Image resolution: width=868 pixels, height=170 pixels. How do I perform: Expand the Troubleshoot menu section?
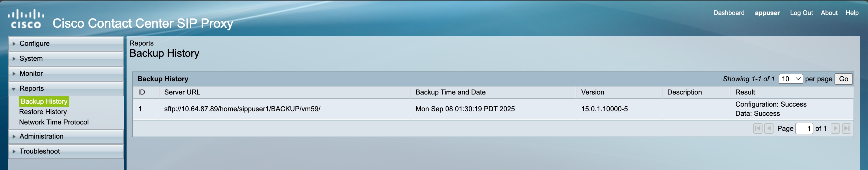pyautogui.click(x=39, y=152)
